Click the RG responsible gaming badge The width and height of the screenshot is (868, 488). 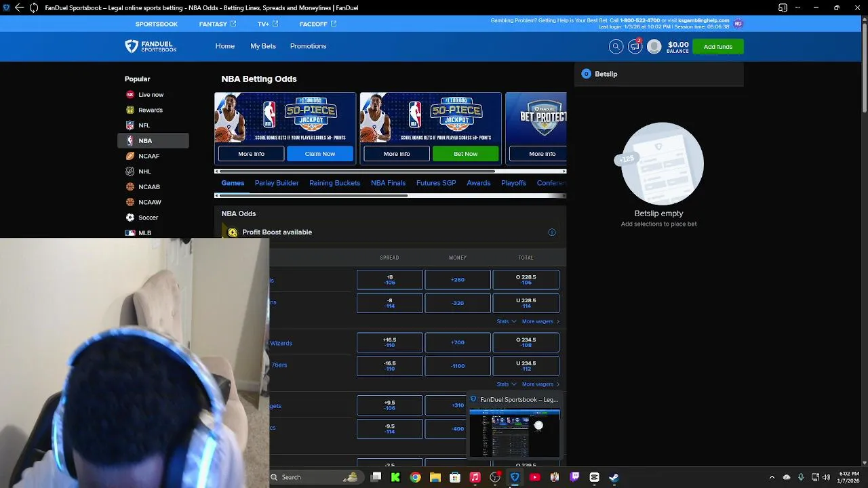tap(738, 24)
